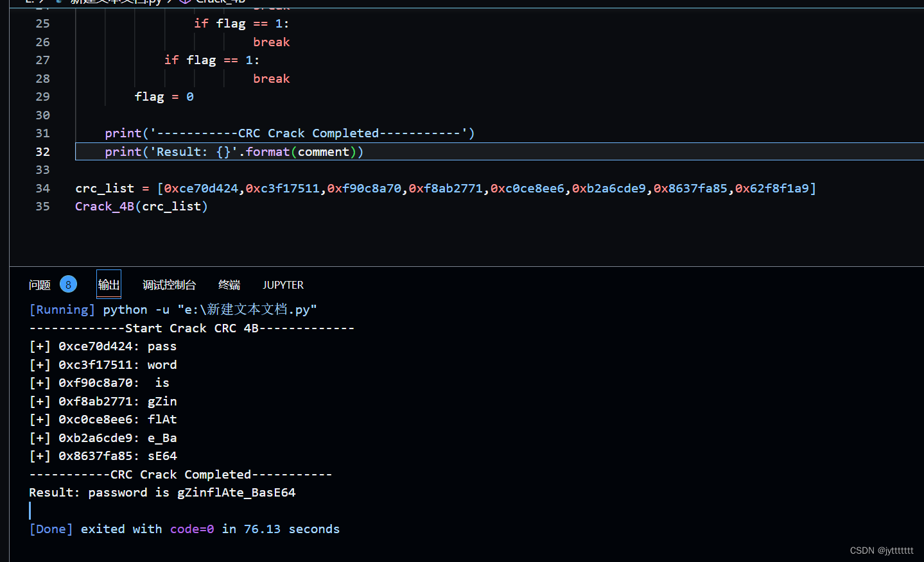Click the Crack_4B(crc_list) call line
Screen dimensions: 924x562
pos(141,207)
